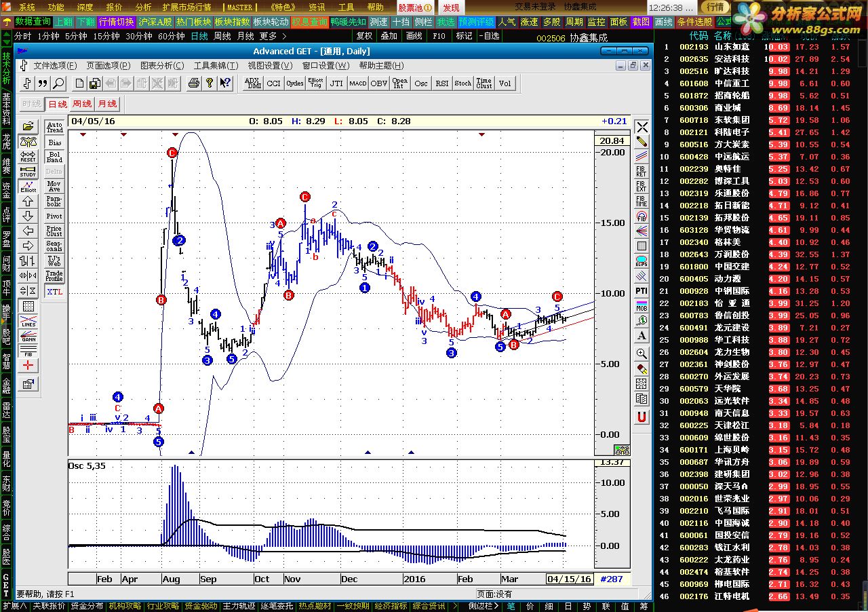Click the save pages icon
Image resolution: width=868 pixels, height=612 pixels.
95,83
